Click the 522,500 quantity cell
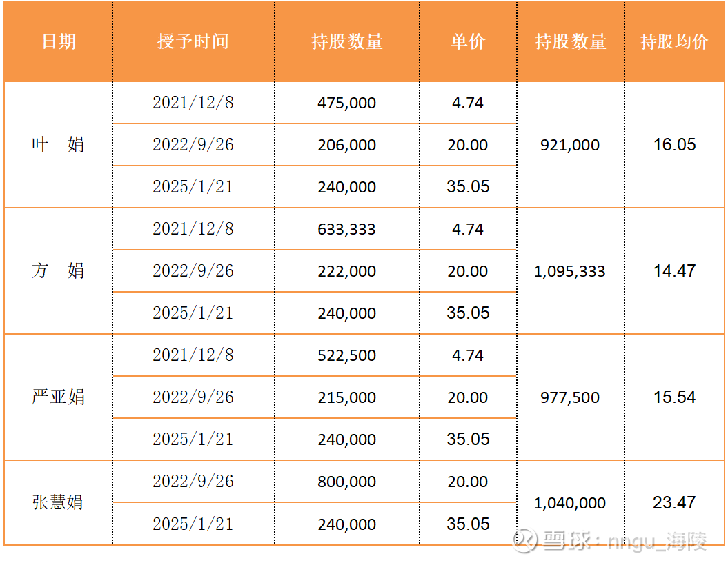The width and height of the screenshot is (728, 563). 347,356
